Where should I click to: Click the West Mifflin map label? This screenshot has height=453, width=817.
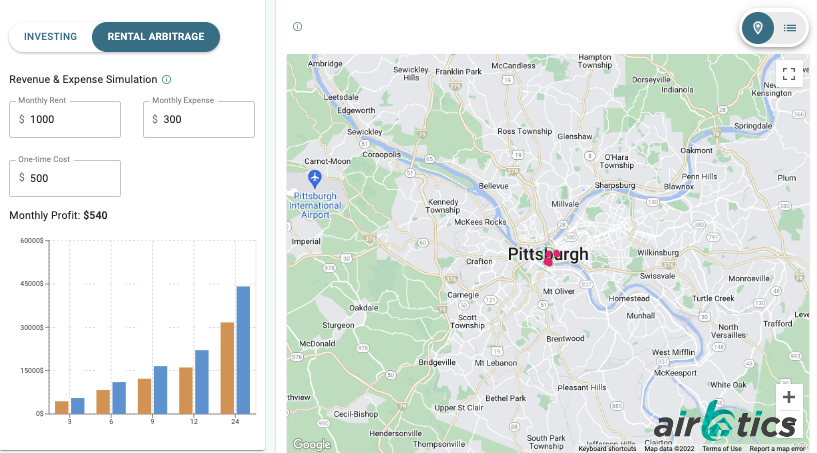[x=673, y=352]
